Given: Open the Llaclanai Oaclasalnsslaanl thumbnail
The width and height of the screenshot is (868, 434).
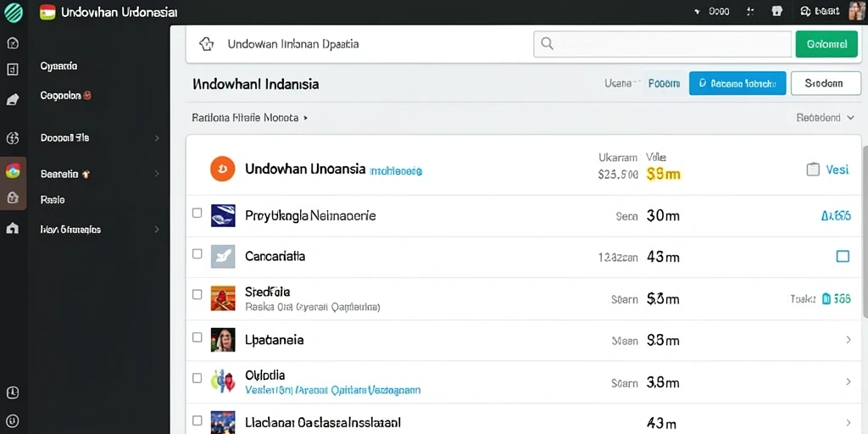Looking at the screenshot, I should click(x=223, y=422).
